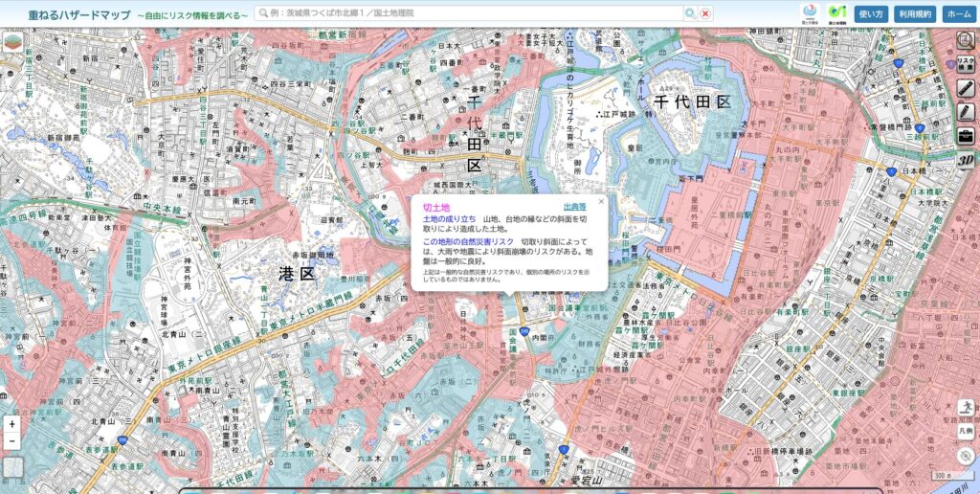Image resolution: width=980 pixels, height=494 pixels.
Task: Open the evacuation site running-person icon
Action: pos(966,407)
